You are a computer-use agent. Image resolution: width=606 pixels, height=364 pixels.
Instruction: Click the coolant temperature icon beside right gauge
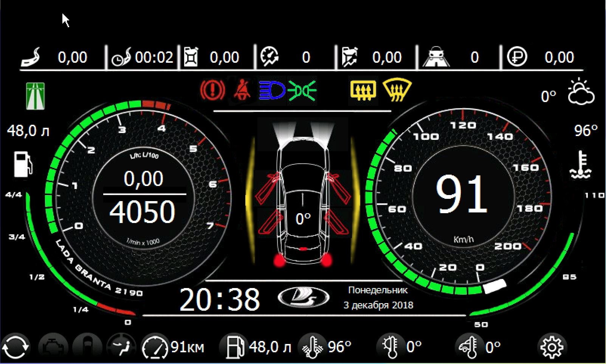581,164
